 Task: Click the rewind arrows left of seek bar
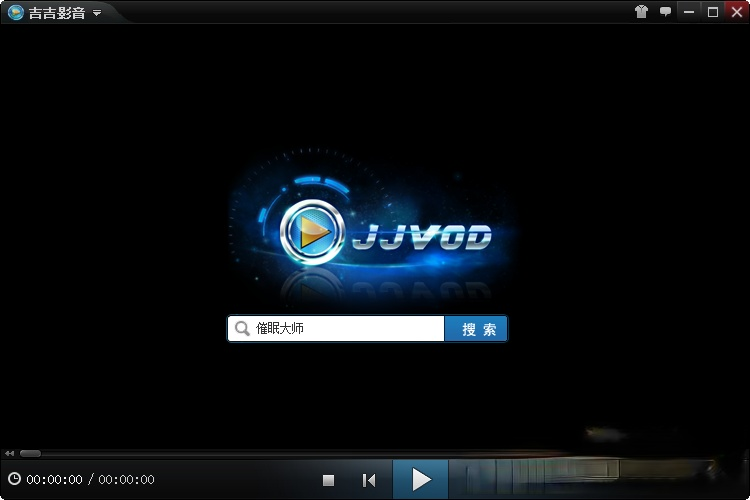tap(10, 454)
